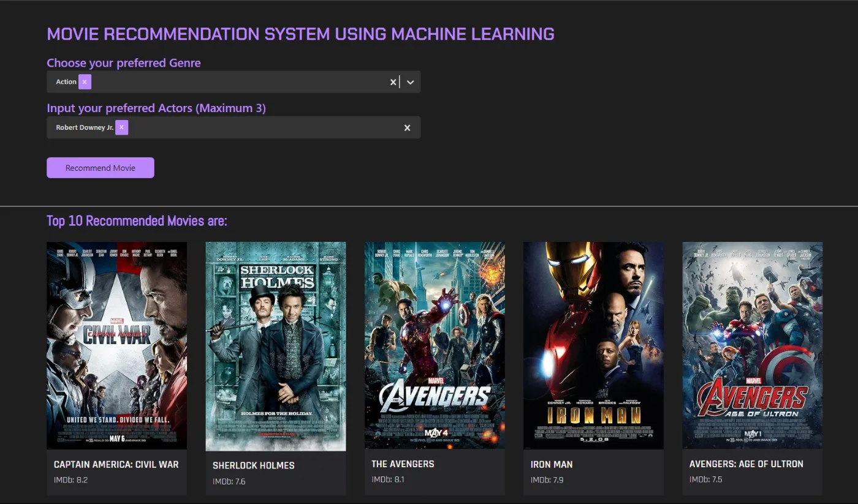
Task: Click the Input your preferred Actors label
Action: (156, 108)
